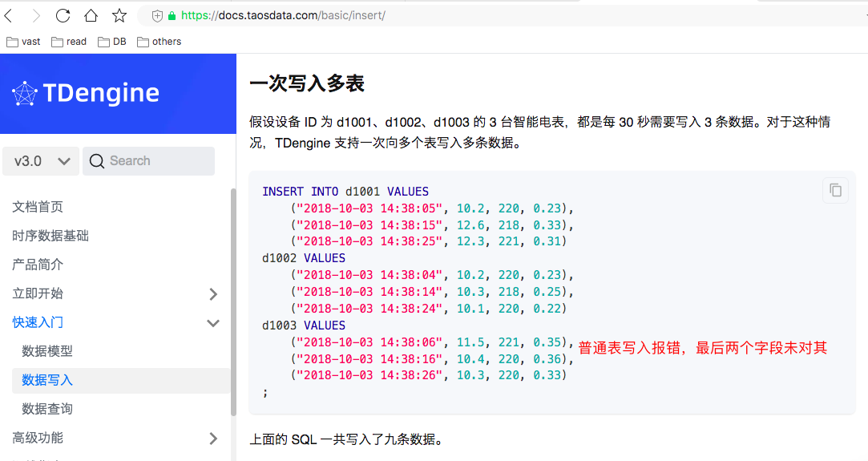View the green padlock security info
Image resolution: width=868 pixels, height=461 pixels.
(172, 16)
